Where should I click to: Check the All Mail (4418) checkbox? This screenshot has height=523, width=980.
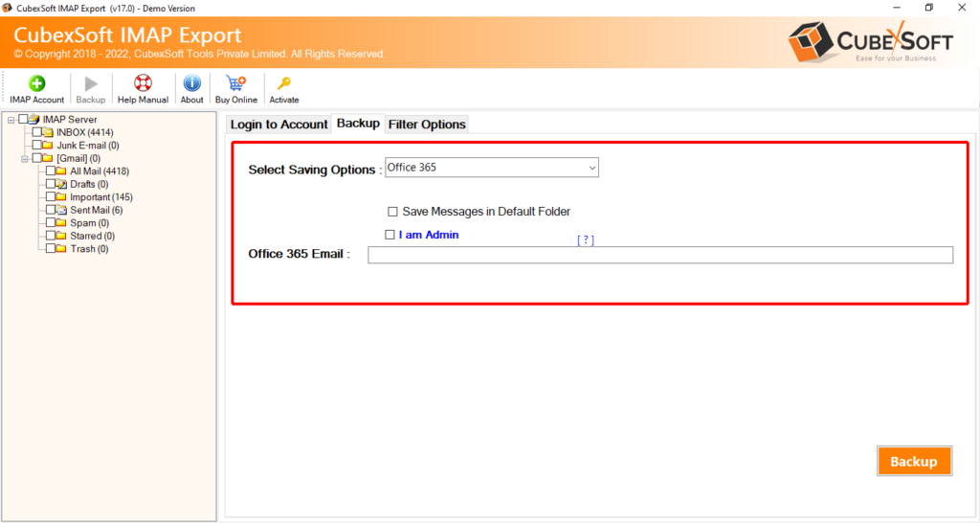click(x=51, y=171)
